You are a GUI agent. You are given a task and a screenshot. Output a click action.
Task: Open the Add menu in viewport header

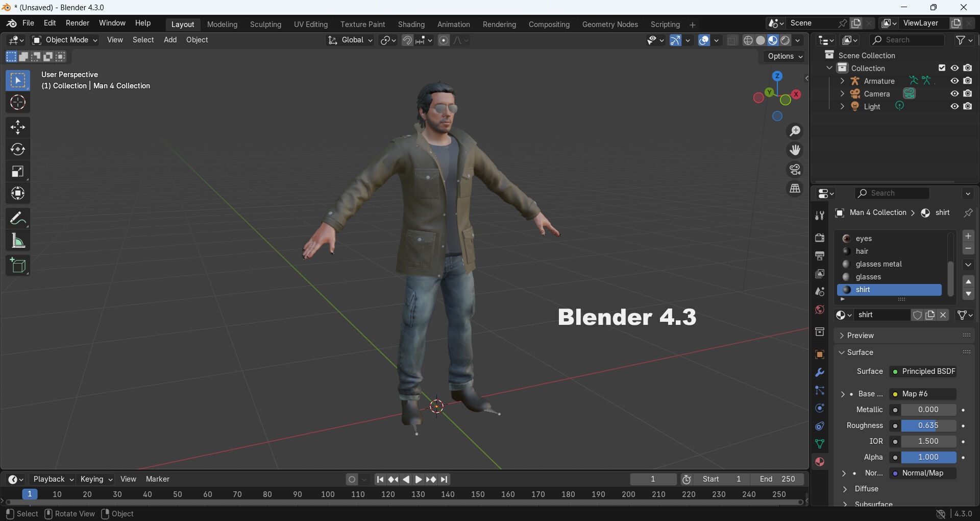[170, 40]
